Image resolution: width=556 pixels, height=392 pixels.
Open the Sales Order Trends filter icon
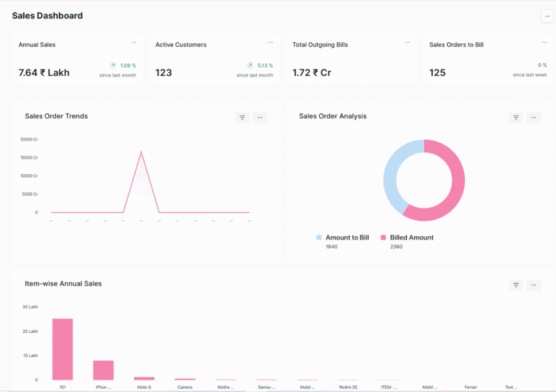tap(242, 117)
